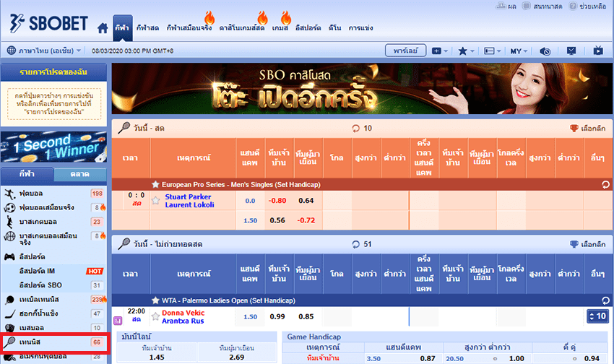Select ฟุตบอล in the sports list
Screen dimensions: 614x364
point(53,194)
